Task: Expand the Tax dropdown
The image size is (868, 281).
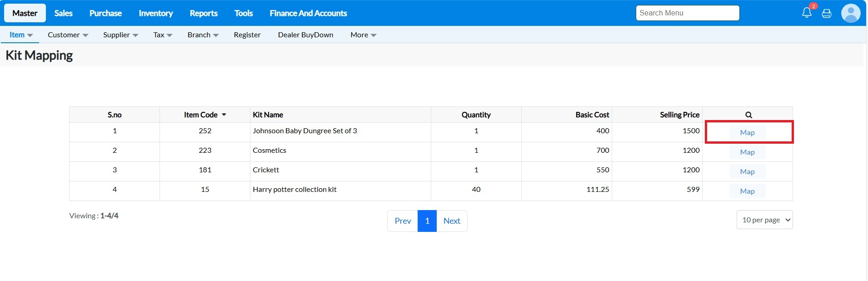Action: pyautogui.click(x=163, y=35)
